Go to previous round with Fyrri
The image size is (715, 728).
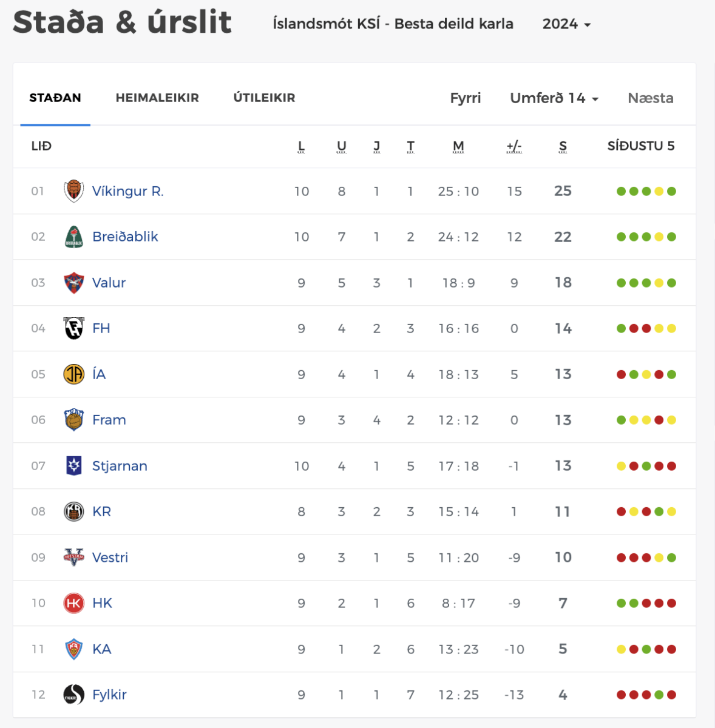point(465,98)
